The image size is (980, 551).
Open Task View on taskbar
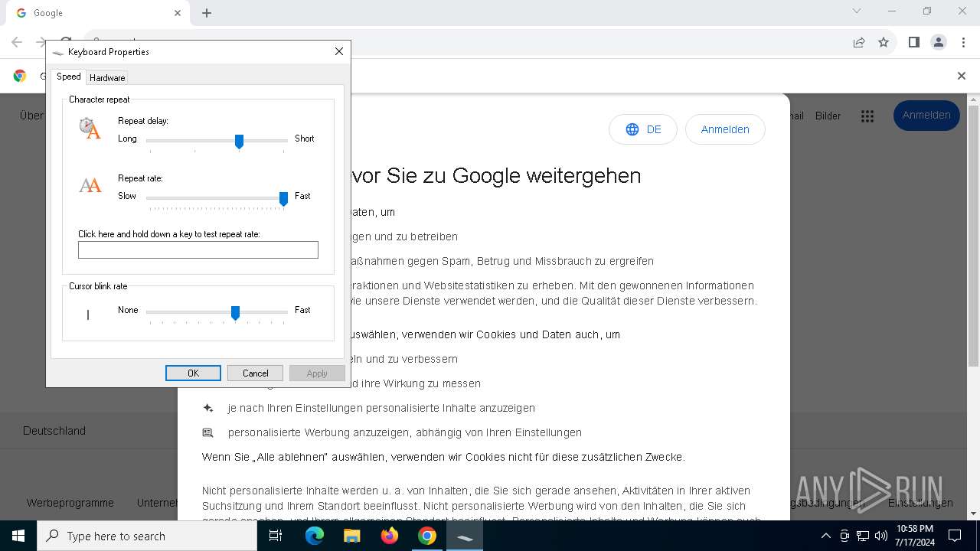click(x=276, y=536)
